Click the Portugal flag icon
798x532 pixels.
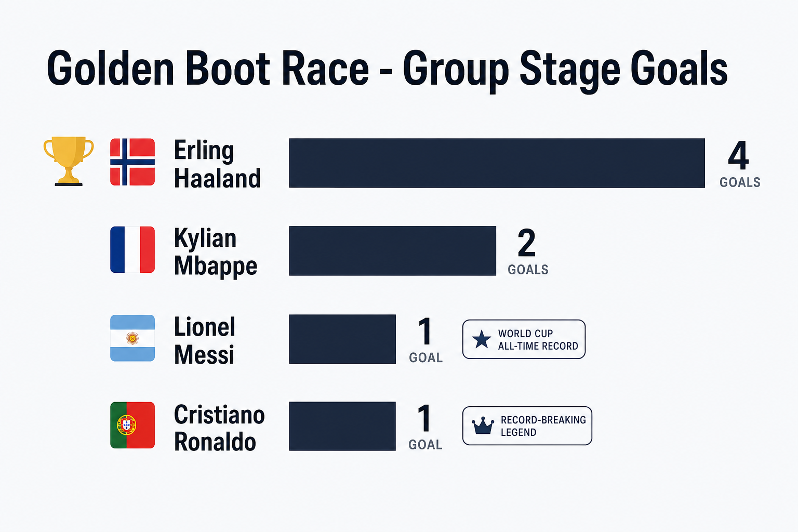(x=132, y=425)
